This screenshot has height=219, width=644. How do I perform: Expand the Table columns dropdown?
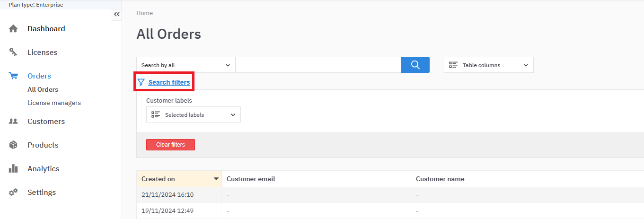coord(488,65)
